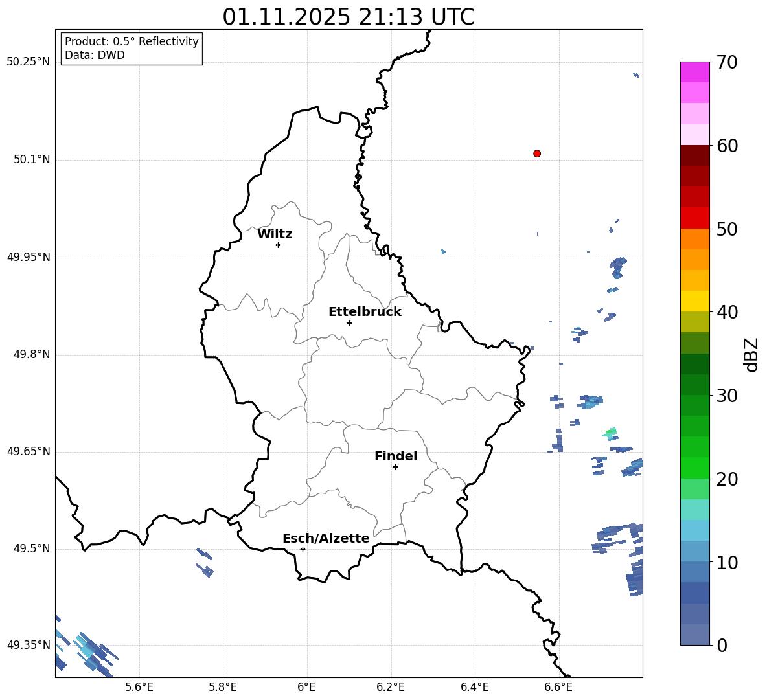
Task: Click the 49.65°N latitude label
Action: [29, 451]
